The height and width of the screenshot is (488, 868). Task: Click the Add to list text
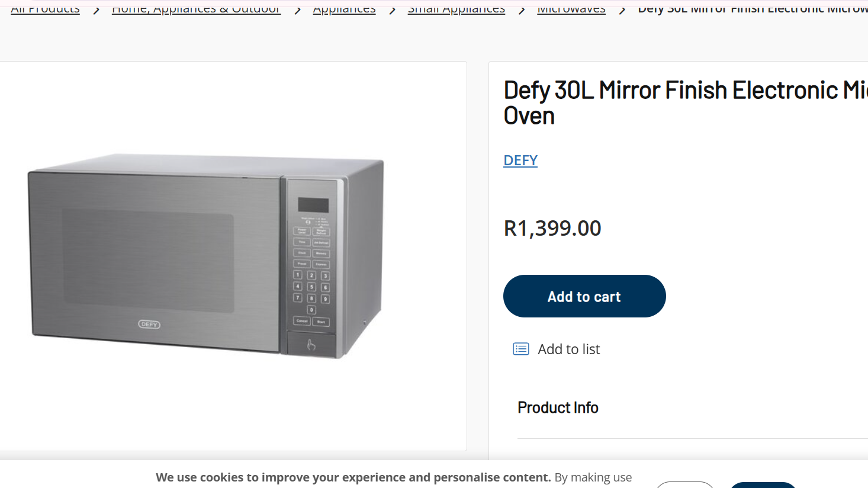pyautogui.click(x=568, y=349)
